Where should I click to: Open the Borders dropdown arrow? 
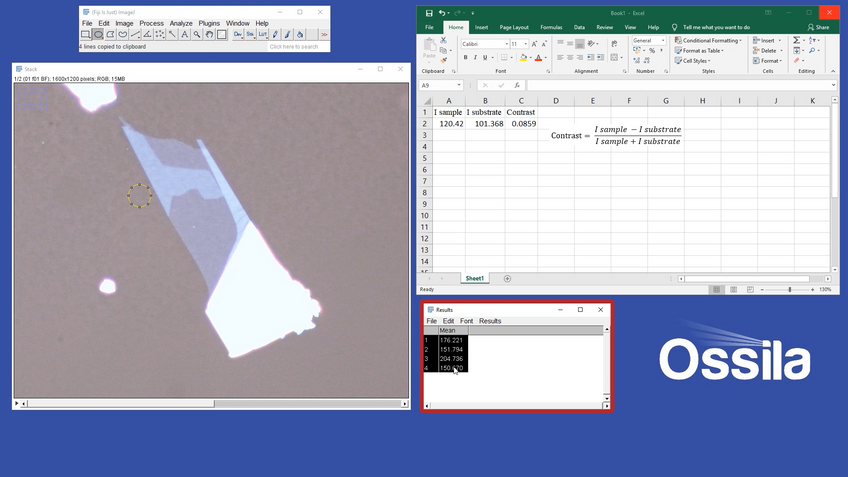(512, 57)
